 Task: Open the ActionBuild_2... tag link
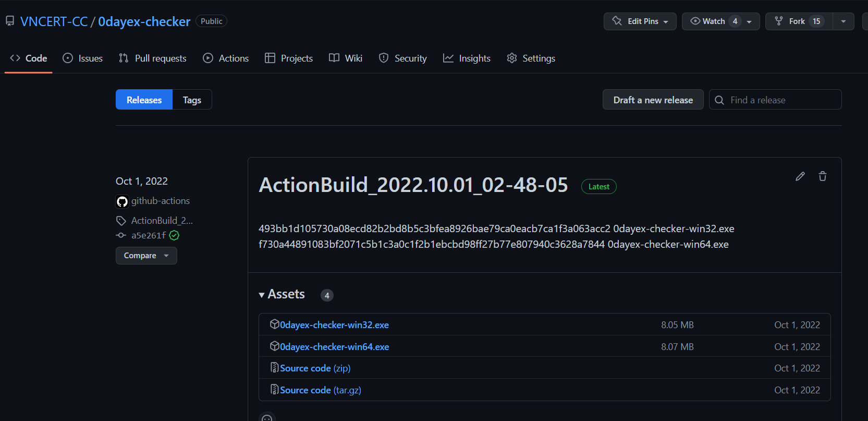click(162, 221)
